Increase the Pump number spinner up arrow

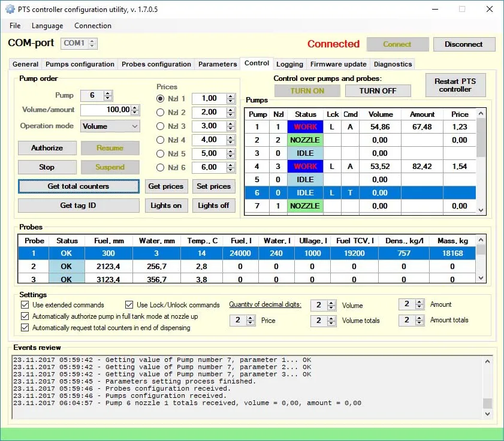108,93
